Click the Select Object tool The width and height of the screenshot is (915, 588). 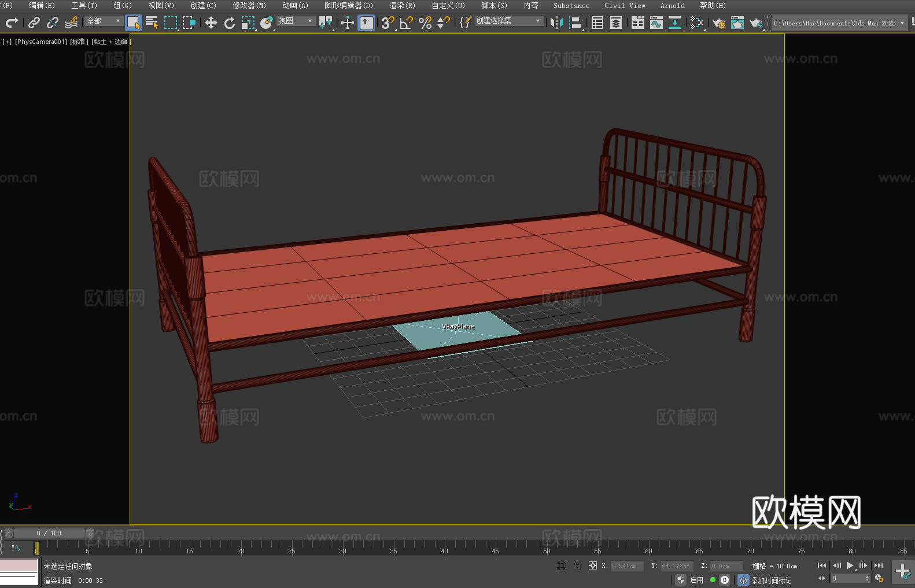pyautogui.click(x=134, y=23)
